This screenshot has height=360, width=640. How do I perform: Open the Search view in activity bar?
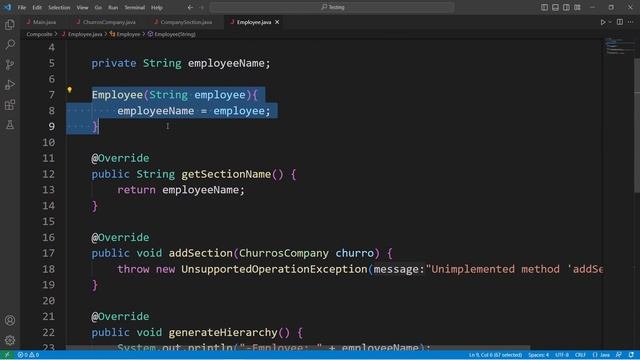click(10, 44)
